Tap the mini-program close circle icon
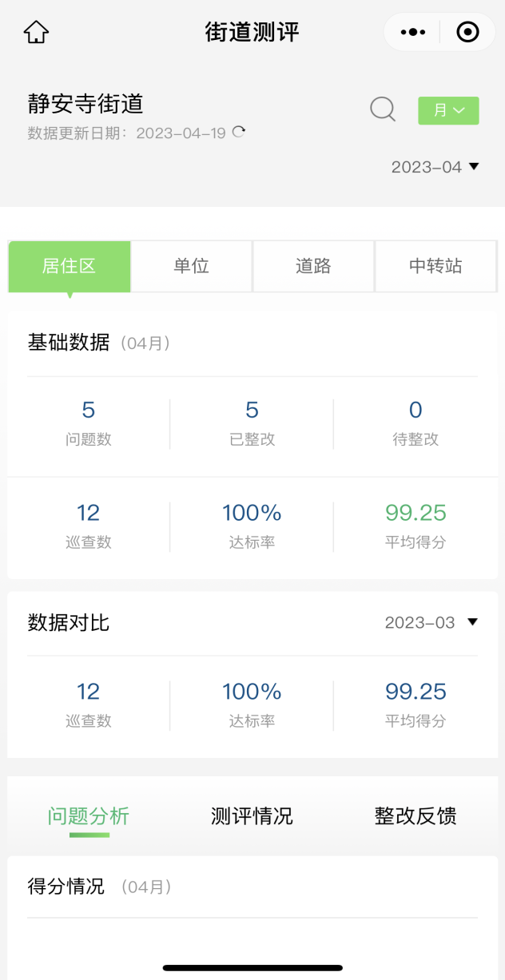The image size is (505, 980). pyautogui.click(x=467, y=33)
